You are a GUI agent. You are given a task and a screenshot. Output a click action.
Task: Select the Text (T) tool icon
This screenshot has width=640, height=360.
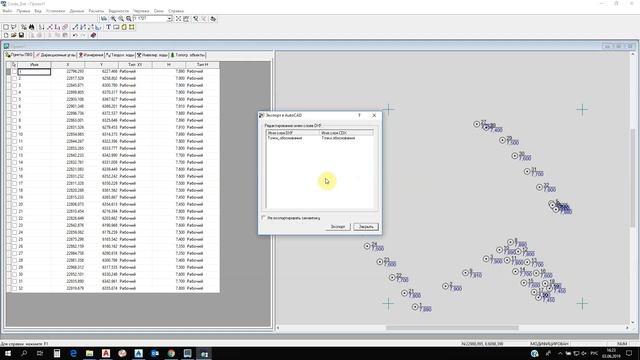click(109, 27)
